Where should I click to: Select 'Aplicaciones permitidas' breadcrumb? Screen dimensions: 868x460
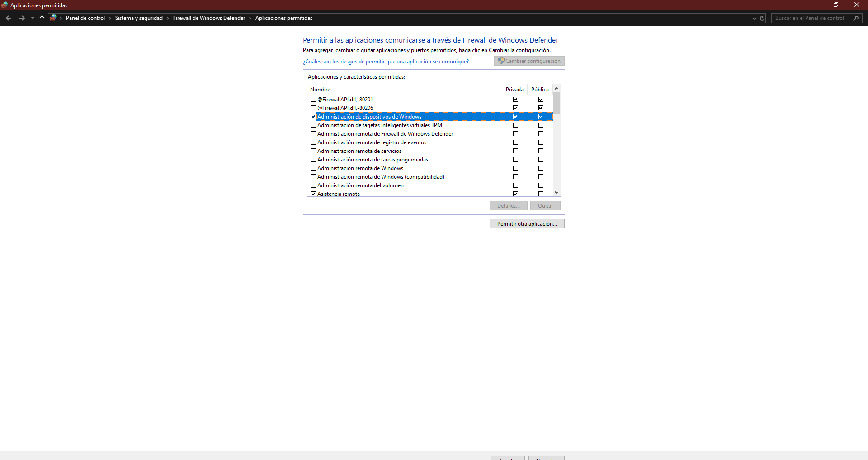click(x=284, y=18)
